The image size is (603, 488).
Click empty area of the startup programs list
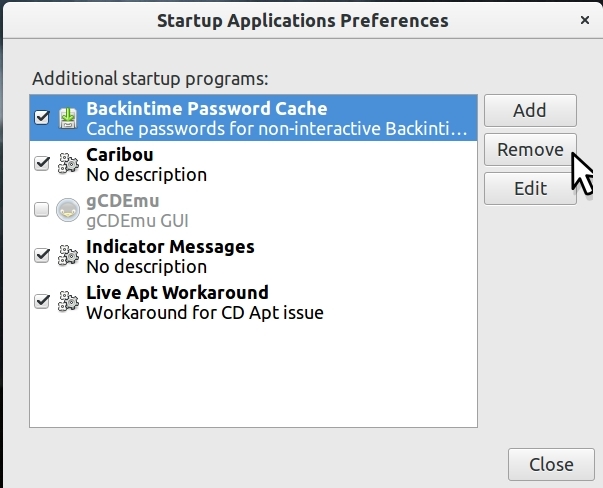tap(250, 380)
